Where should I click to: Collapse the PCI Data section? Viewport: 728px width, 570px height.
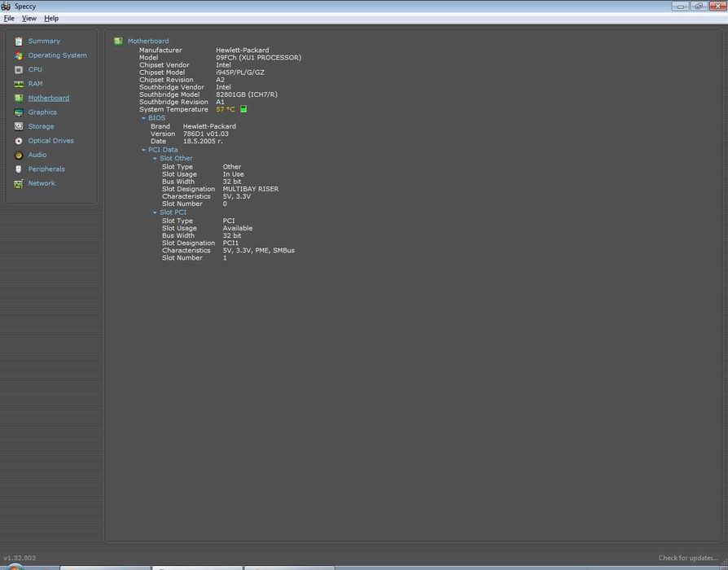pyautogui.click(x=144, y=150)
